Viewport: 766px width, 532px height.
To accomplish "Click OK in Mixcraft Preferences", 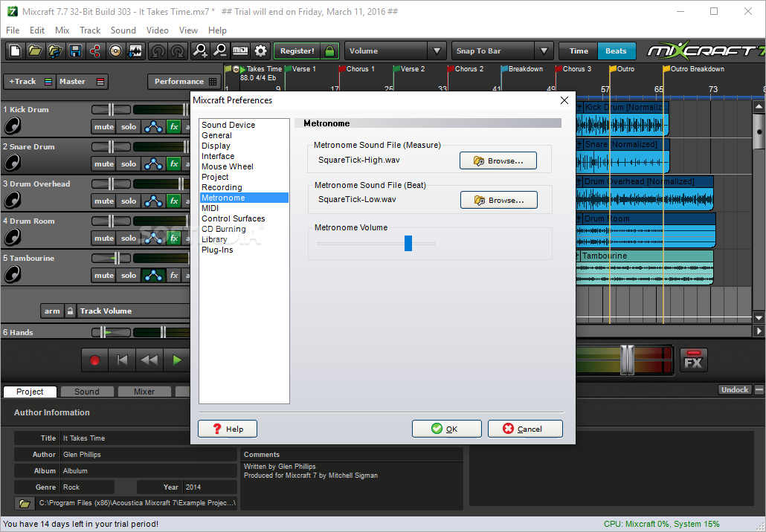I will pyautogui.click(x=446, y=429).
